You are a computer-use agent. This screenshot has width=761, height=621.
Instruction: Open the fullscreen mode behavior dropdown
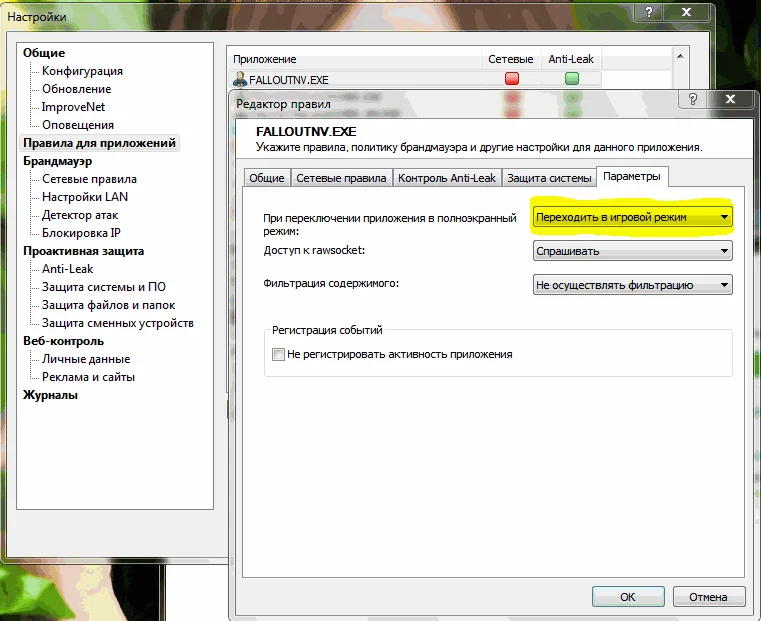632,217
